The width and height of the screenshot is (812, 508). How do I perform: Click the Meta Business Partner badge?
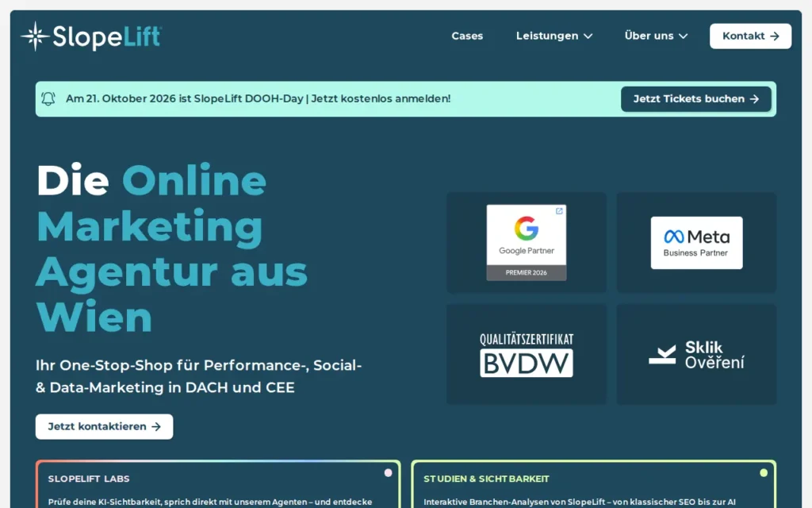pyautogui.click(x=696, y=243)
